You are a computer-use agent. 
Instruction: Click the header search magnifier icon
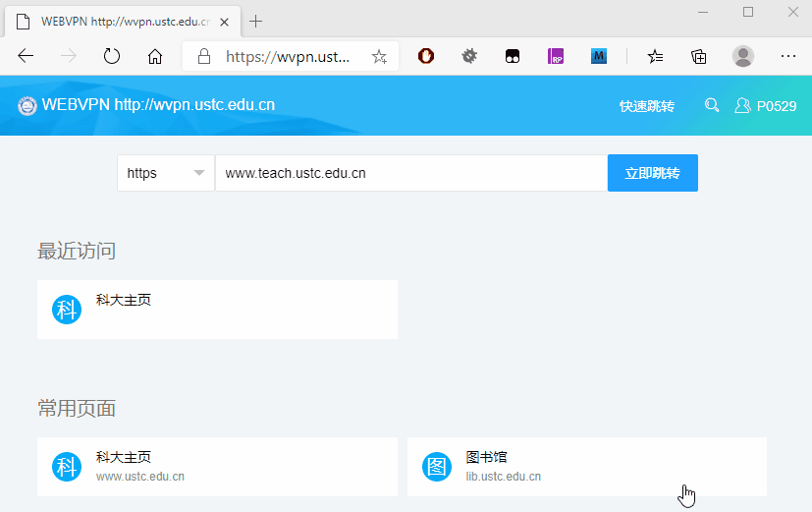(x=712, y=106)
